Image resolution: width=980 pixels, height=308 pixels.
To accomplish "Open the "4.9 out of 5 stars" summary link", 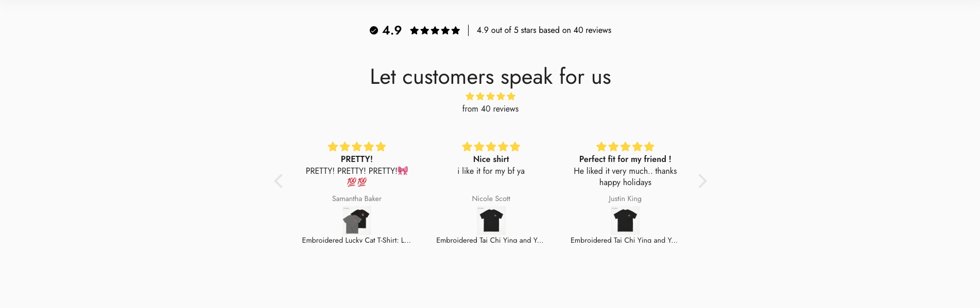I will tap(544, 30).
